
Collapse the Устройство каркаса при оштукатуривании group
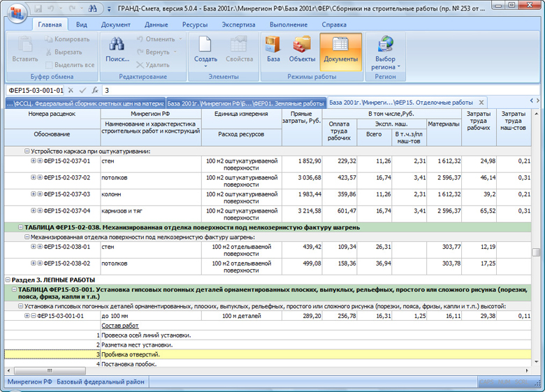pyautogui.click(x=27, y=151)
